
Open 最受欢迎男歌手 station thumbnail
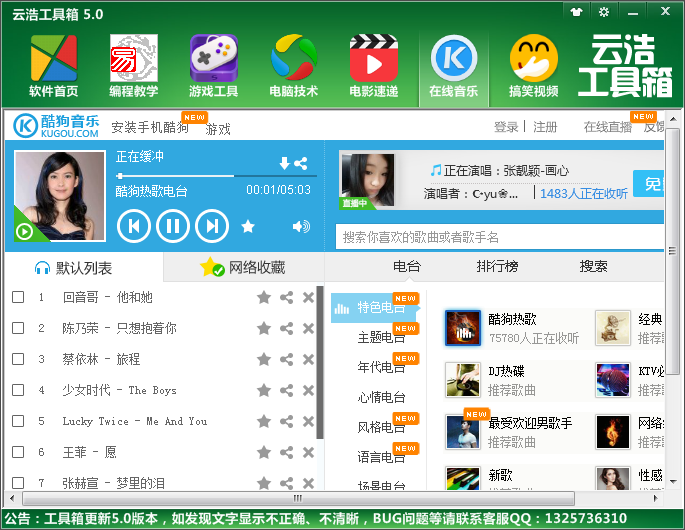pos(463,432)
